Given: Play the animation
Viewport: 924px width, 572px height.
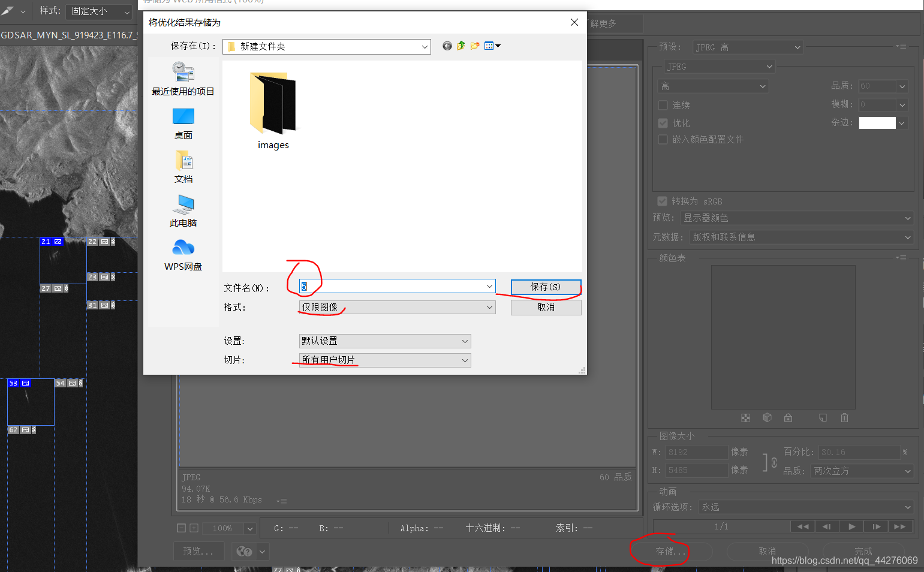Looking at the screenshot, I should 851,526.
